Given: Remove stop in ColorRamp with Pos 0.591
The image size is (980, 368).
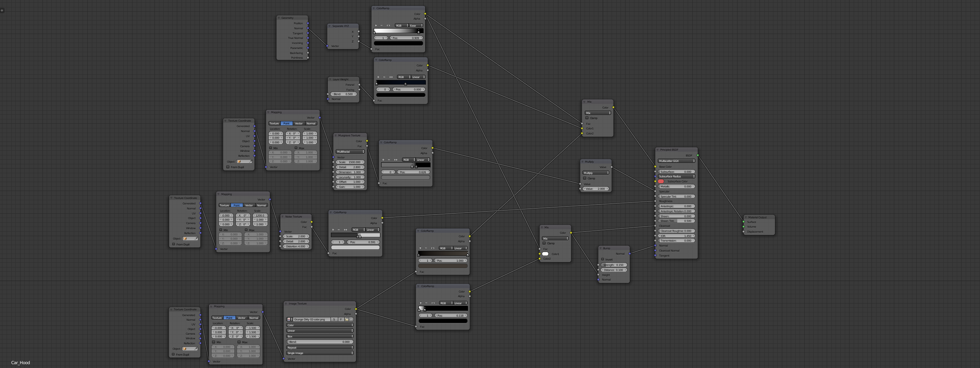Looking at the screenshot, I should click(x=339, y=230).
